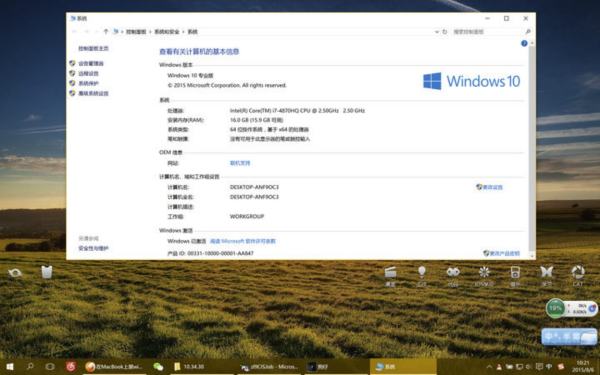This screenshot has height=375, width=600.
Task: Click the window's vertical scrollbar
Action: 532,149
